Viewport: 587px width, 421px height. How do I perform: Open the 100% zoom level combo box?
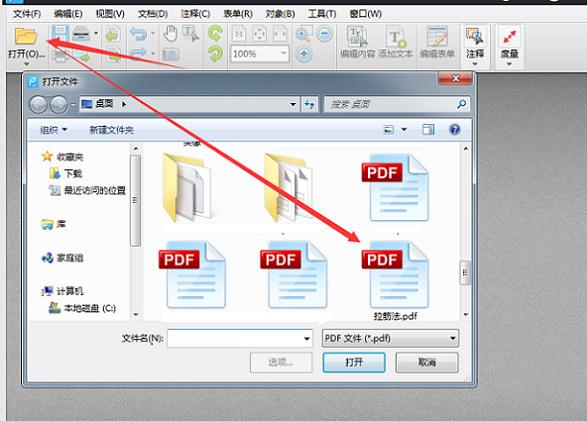point(259,54)
